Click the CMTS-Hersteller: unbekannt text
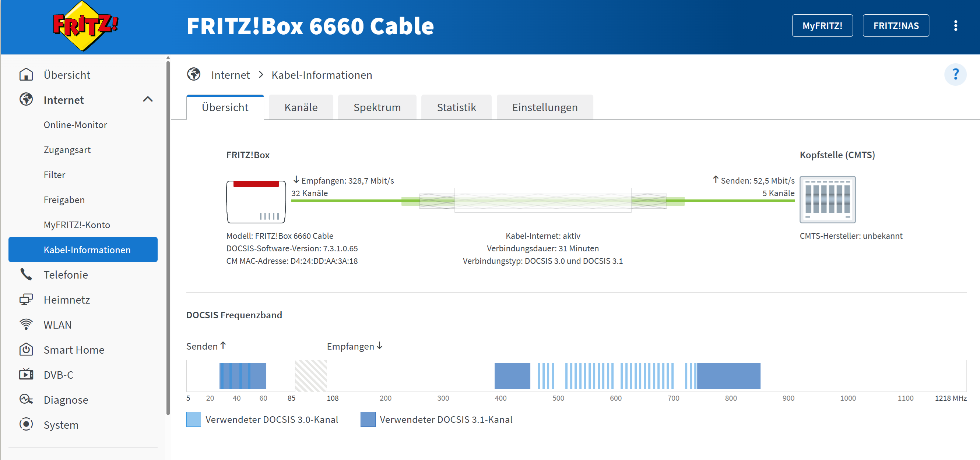 point(851,236)
